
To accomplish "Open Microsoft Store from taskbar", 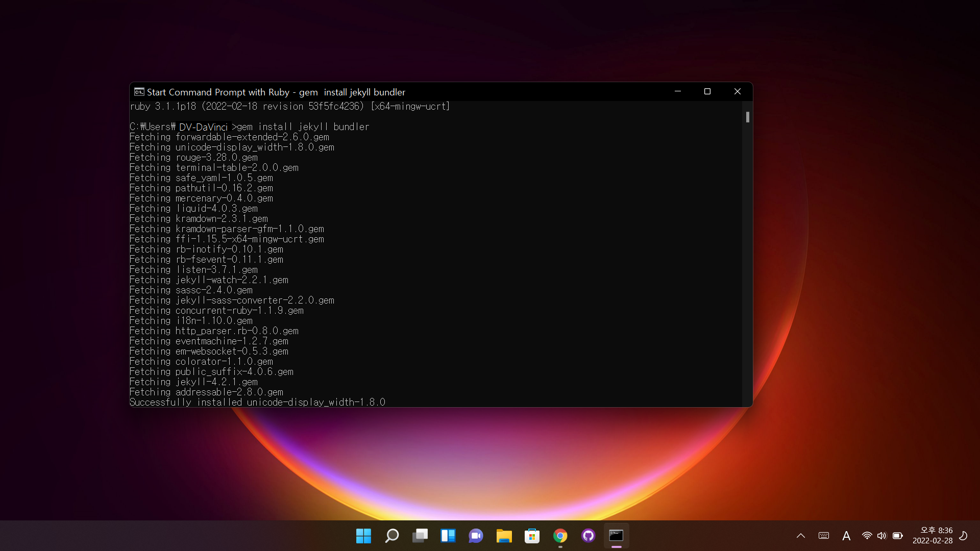I will pyautogui.click(x=532, y=536).
